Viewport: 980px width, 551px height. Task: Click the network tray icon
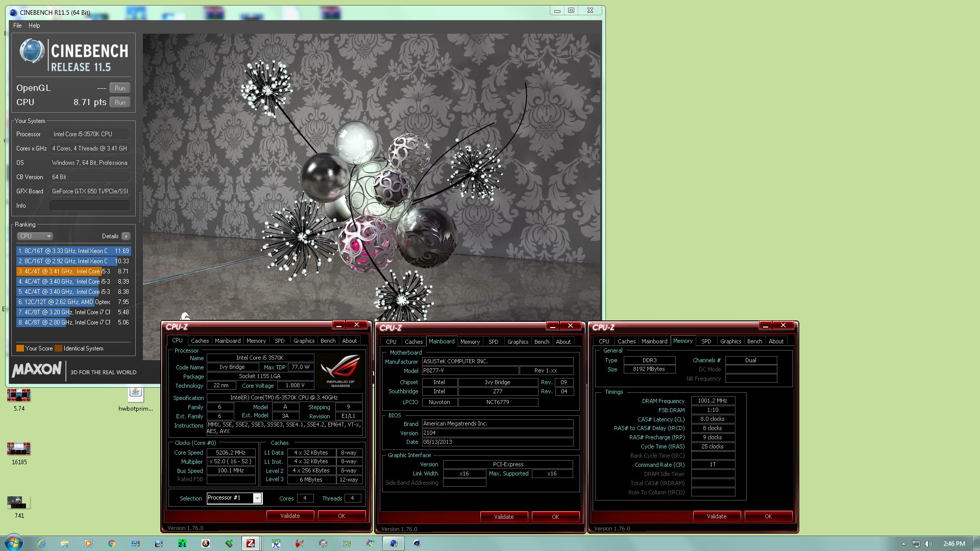916,544
